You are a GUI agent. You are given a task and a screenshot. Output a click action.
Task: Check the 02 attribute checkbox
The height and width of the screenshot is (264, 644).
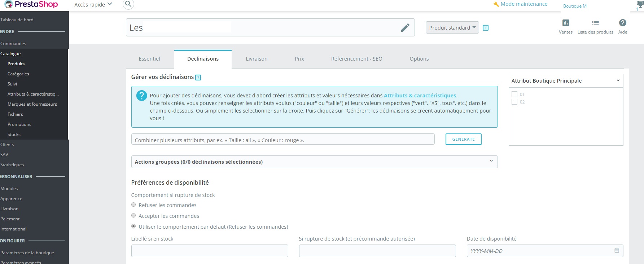click(514, 102)
